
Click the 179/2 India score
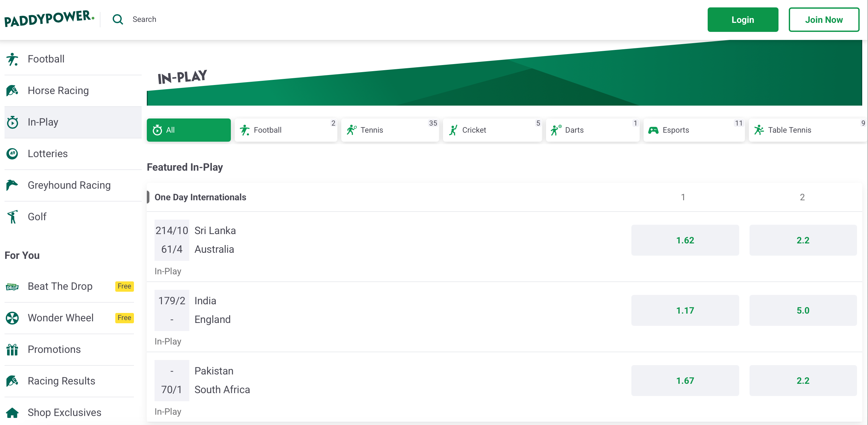point(172,301)
